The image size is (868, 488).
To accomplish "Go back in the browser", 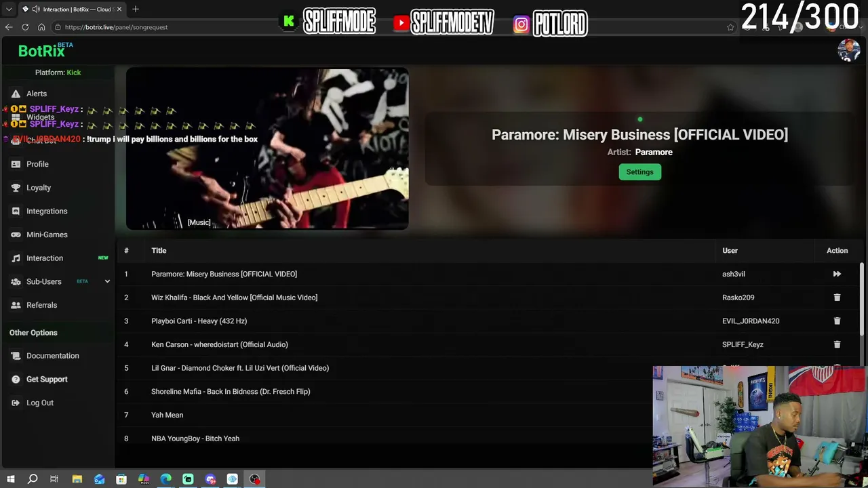I will [9, 27].
